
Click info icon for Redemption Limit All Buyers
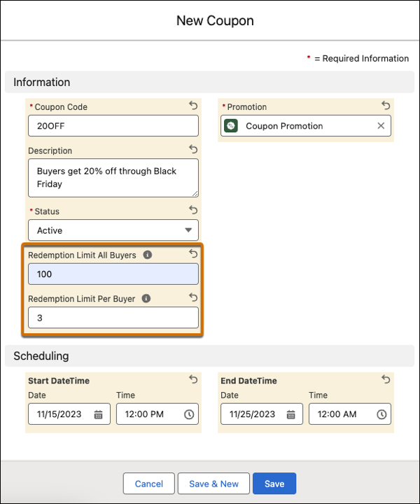[147, 255]
